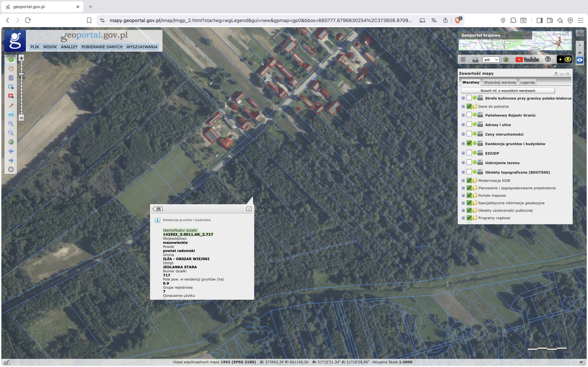Expand the Uzbrojenie terenu layer tree
This screenshot has width=588, height=367.
tap(463, 163)
